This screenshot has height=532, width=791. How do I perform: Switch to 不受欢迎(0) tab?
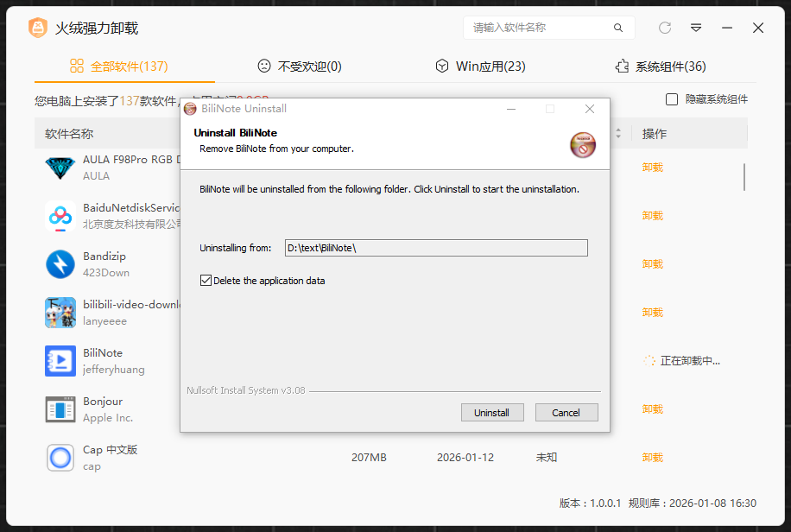click(300, 66)
